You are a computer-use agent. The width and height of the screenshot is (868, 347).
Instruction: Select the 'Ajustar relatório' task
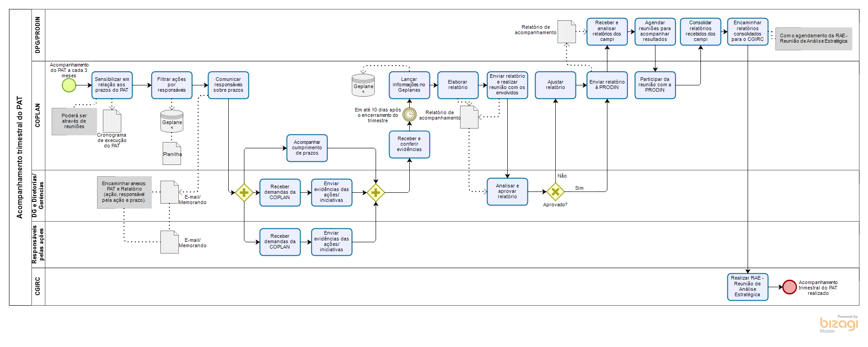click(x=555, y=85)
